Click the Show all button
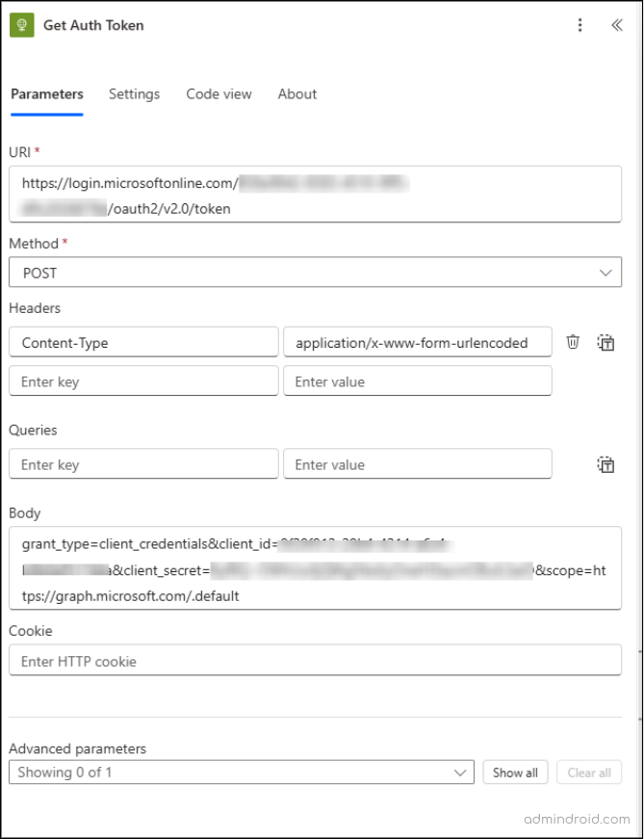Image resolution: width=644 pixels, height=839 pixels. click(515, 773)
